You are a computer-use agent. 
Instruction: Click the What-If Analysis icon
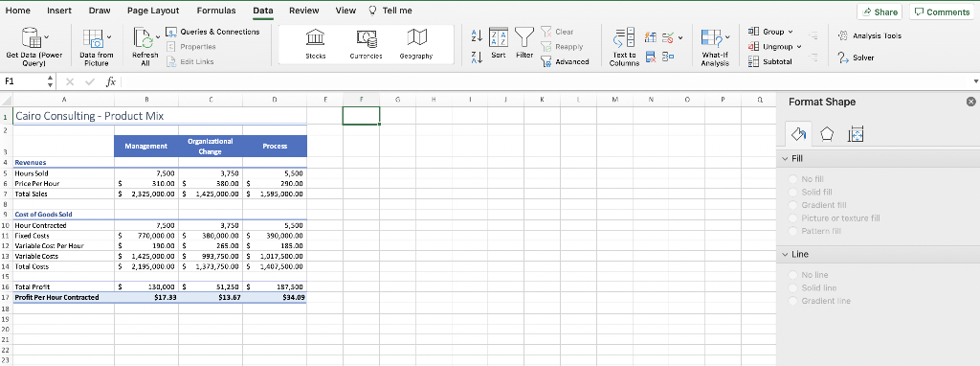coord(711,38)
